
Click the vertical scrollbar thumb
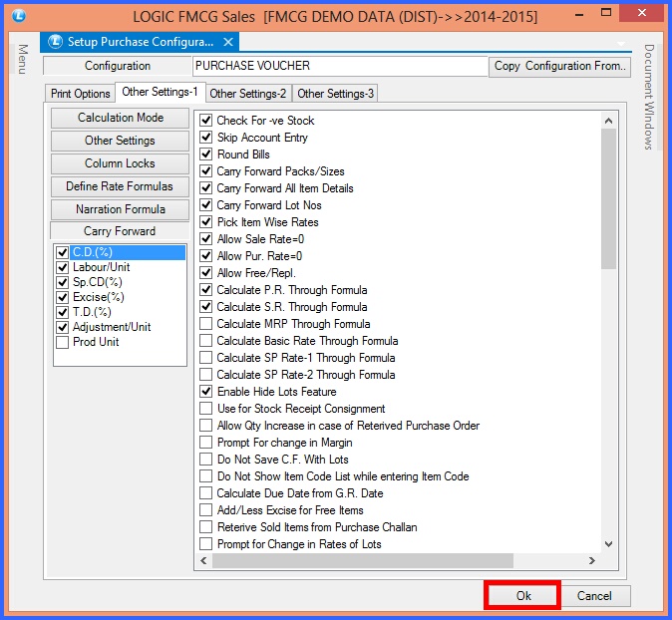[x=608, y=198]
